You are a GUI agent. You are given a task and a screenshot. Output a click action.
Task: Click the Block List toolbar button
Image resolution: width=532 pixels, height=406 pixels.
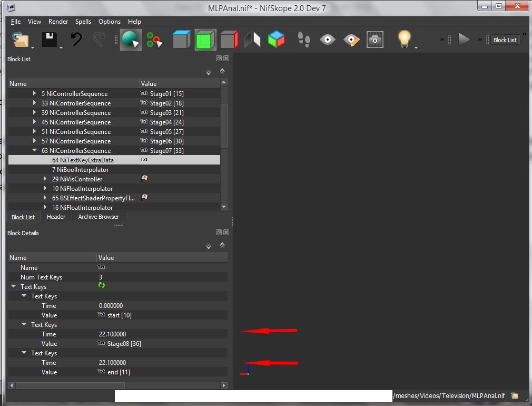point(505,40)
